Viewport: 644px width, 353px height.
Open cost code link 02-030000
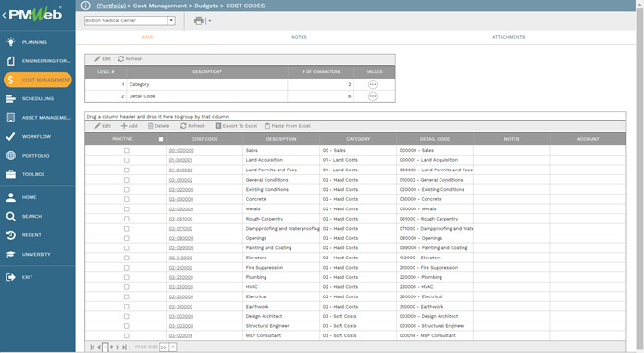coord(181,199)
